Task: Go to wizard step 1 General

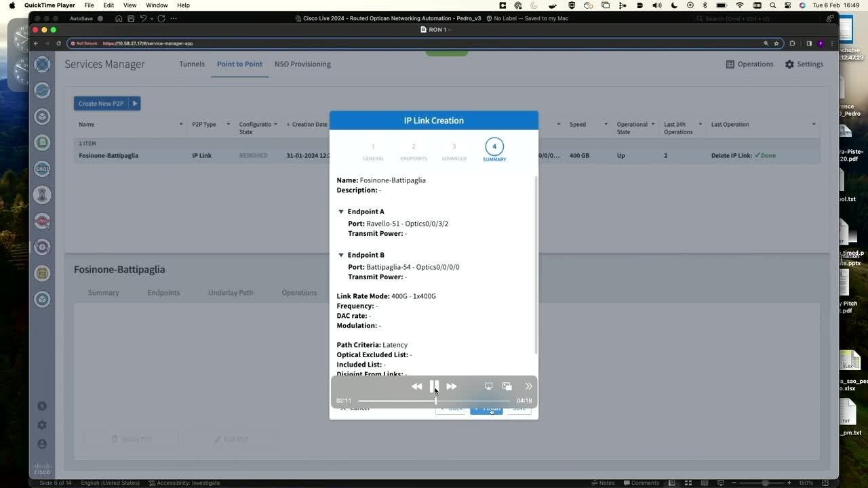Action: pos(373,150)
